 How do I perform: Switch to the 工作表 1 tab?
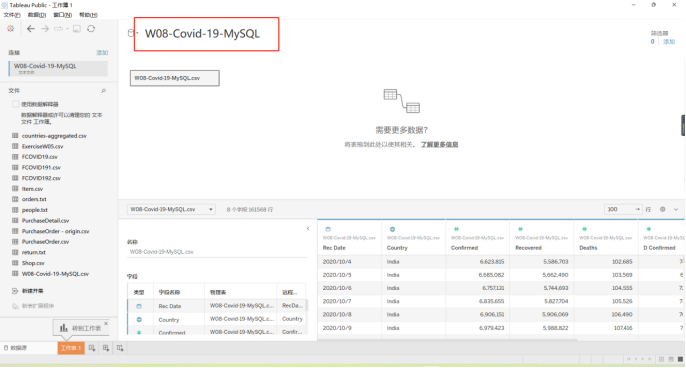[71, 348]
